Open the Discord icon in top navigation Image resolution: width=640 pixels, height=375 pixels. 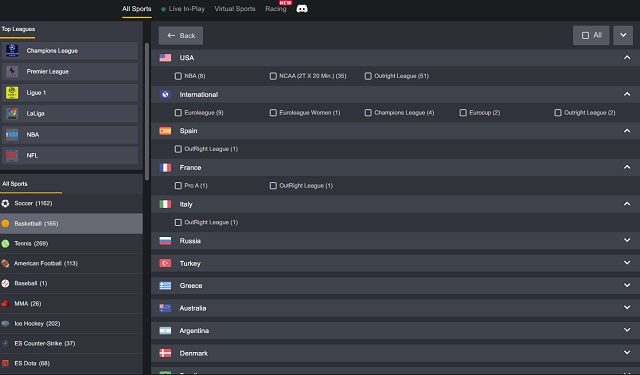[x=302, y=9]
